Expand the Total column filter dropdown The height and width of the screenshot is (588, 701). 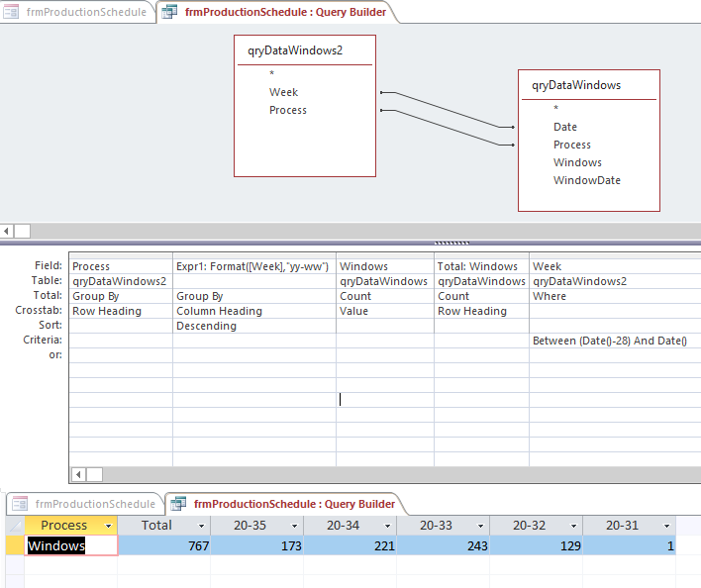pos(202,526)
